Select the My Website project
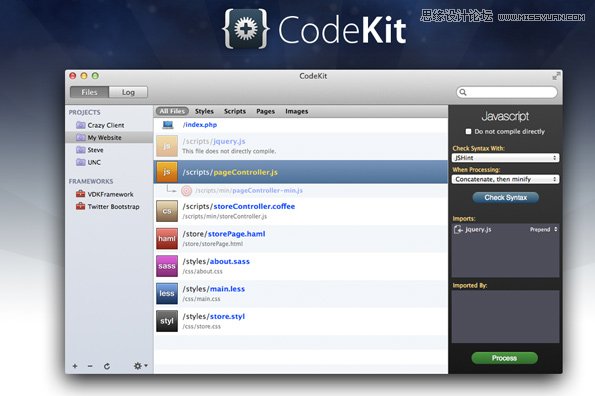595x396 pixels. tap(109, 137)
